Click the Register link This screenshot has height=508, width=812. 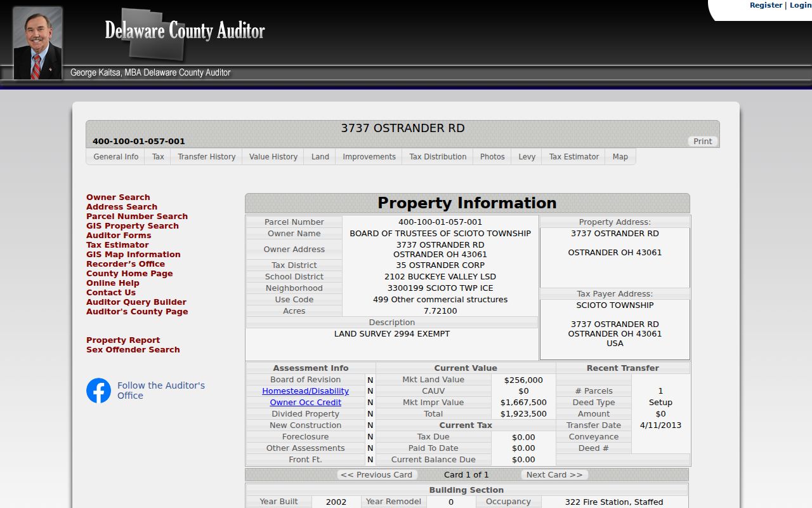click(x=766, y=5)
